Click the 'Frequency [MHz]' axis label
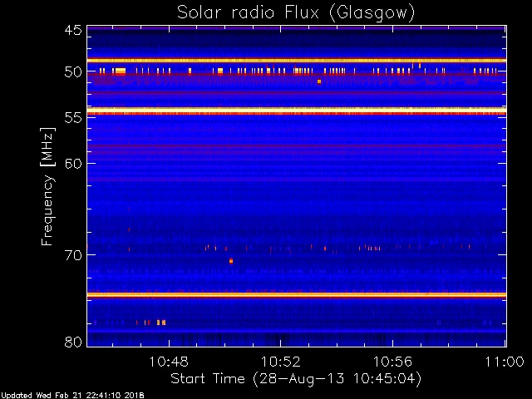 (47, 186)
